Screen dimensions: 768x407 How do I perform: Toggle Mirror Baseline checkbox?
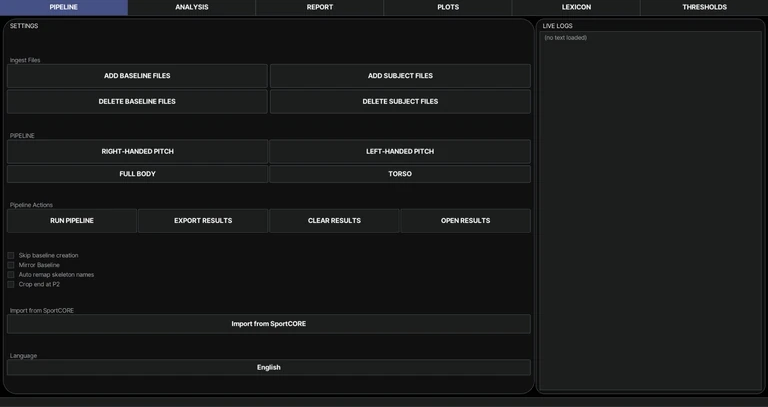[x=11, y=265]
